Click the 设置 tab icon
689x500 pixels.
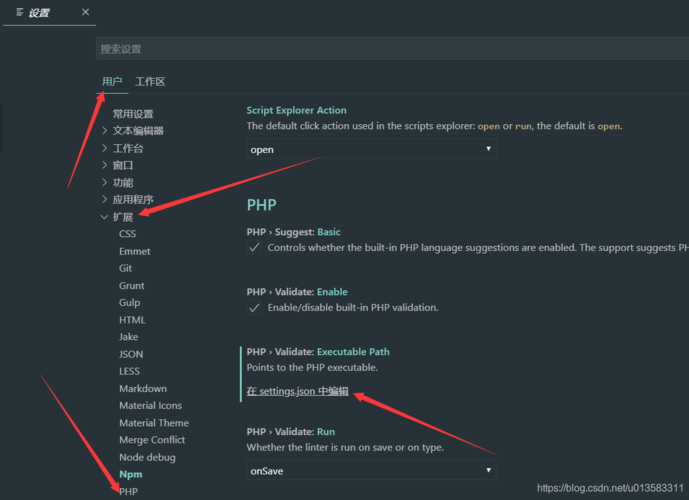[x=20, y=12]
